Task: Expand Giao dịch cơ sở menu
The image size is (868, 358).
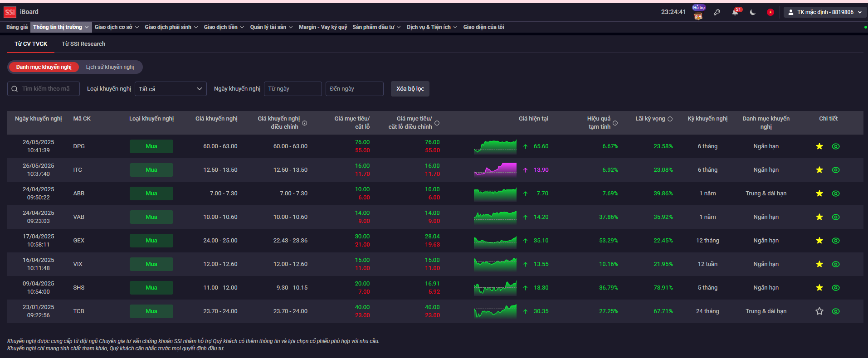Action: point(117,27)
